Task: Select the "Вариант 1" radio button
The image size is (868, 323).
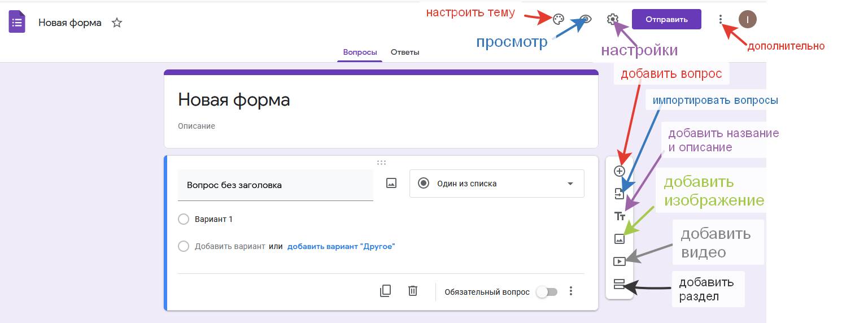Action: coord(183,219)
